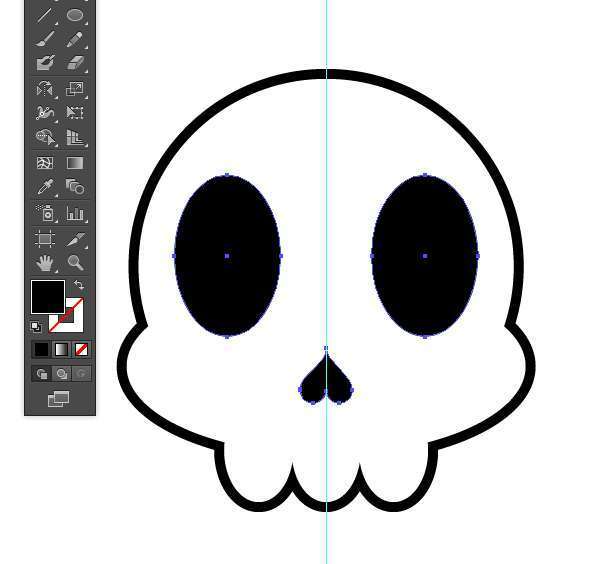Select the Symbol Sprayer tool

pyautogui.click(x=45, y=213)
